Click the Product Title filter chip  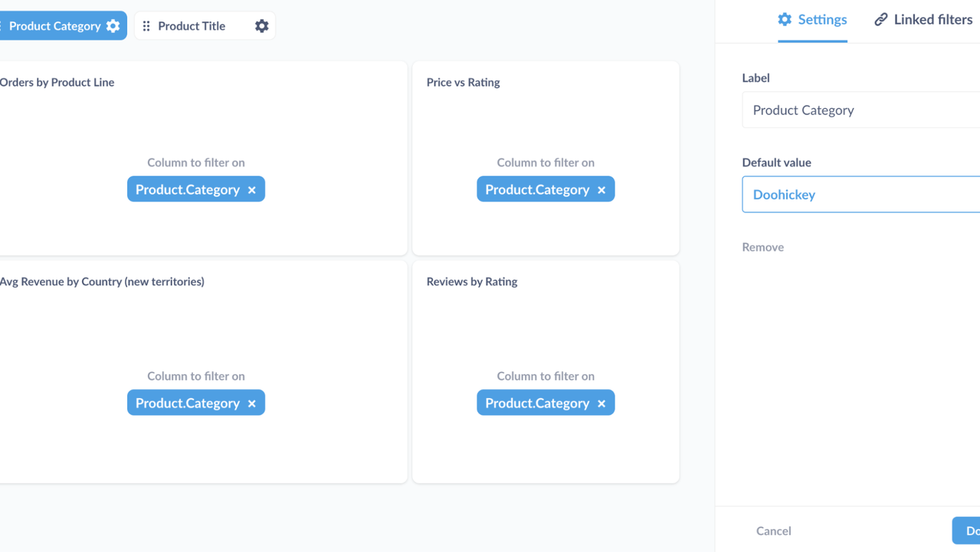pos(190,25)
